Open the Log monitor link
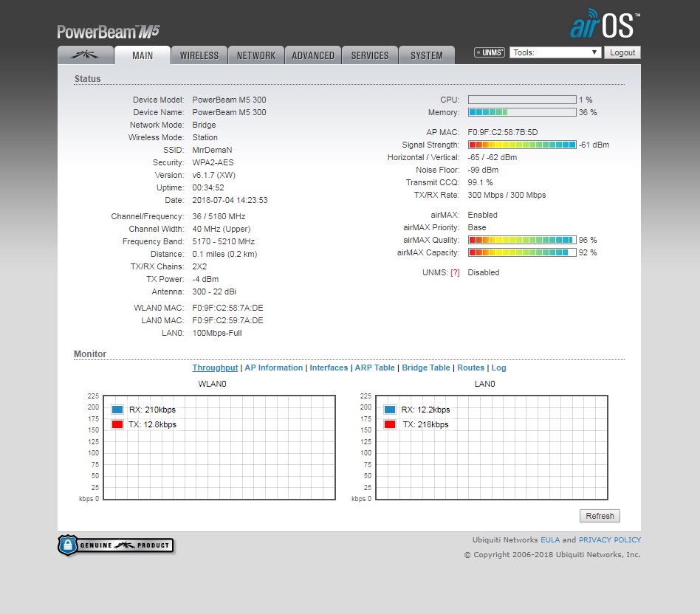The height and width of the screenshot is (614, 700). click(x=498, y=368)
